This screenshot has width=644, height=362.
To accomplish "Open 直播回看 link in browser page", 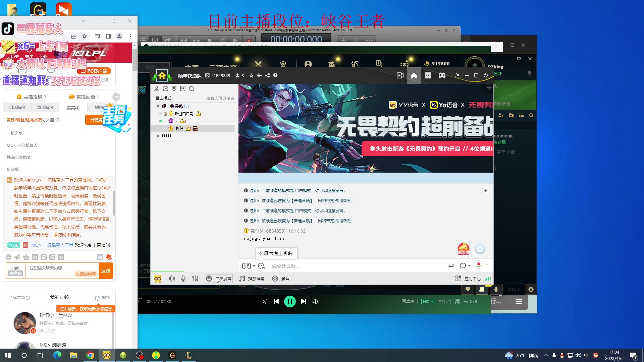I will pyautogui.click(x=84, y=97).
